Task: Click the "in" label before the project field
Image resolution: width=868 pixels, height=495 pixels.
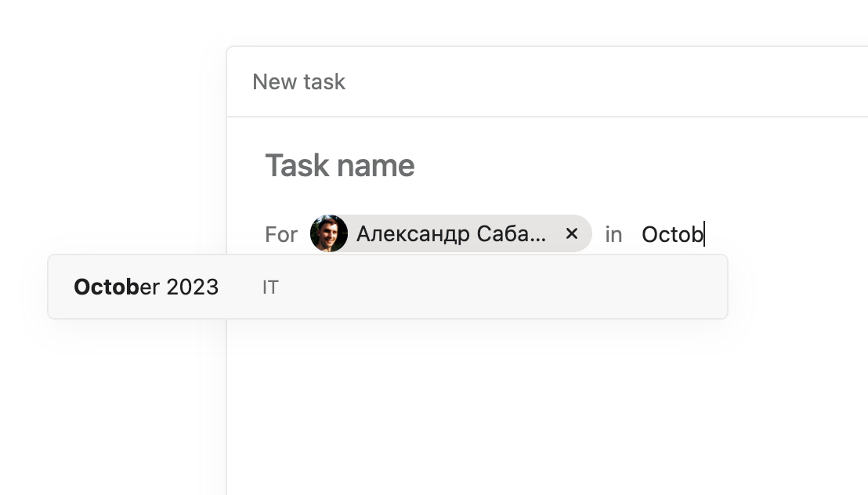Action: coord(613,234)
